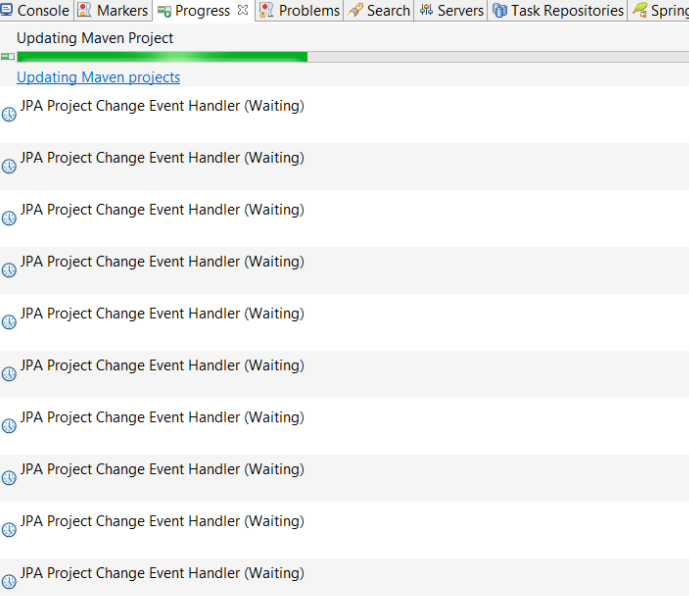Click the Updating Maven projects link
The width and height of the screenshot is (689, 596).
click(98, 77)
